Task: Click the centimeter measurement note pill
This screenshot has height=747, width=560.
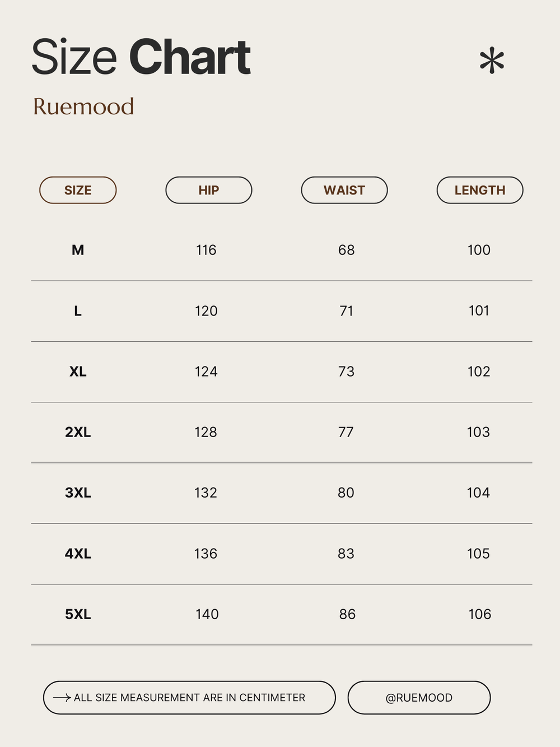Action: click(189, 698)
